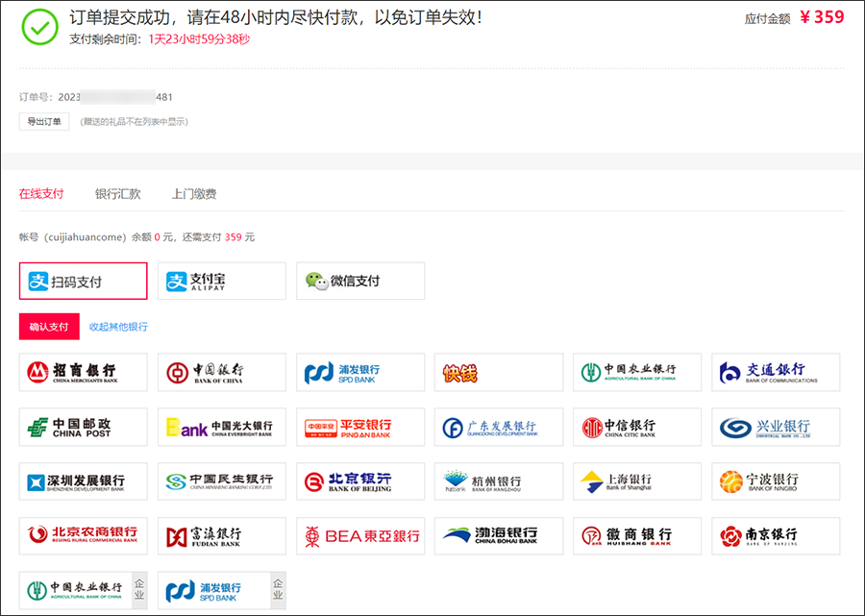Select 中国民生银行 Minsheng Bank logo
Viewport: 865px width, 616px height.
click(222, 481)
